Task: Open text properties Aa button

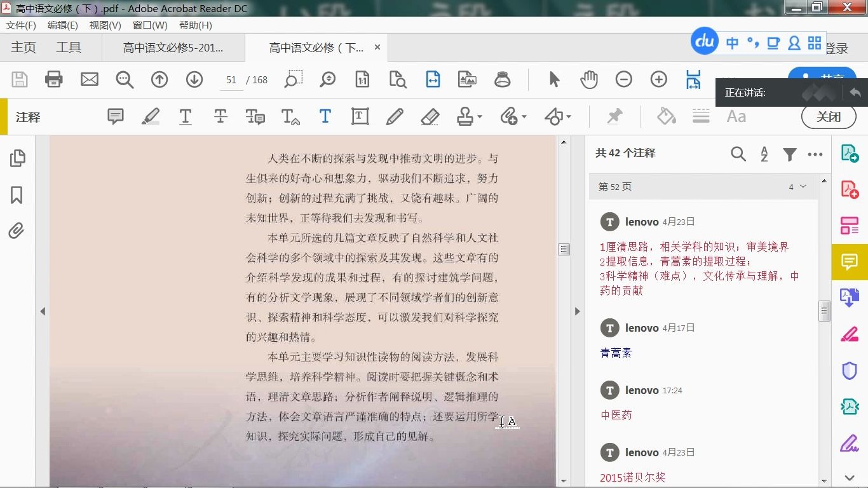Action: click(736, 116)
